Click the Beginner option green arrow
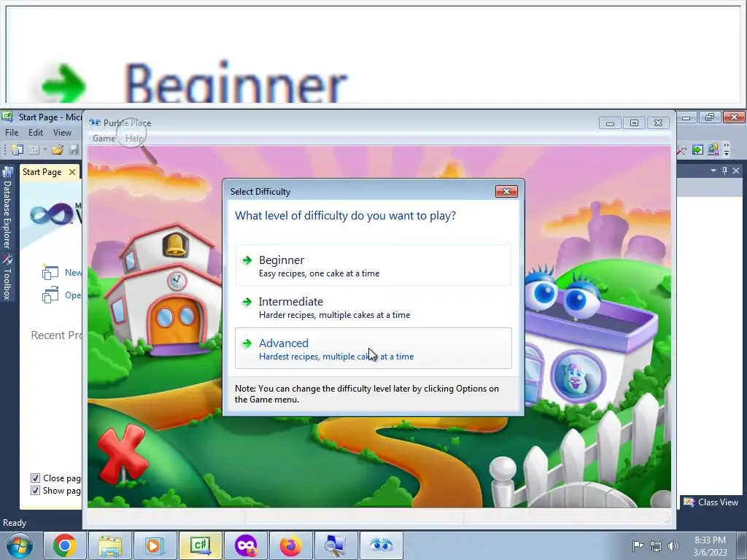The image size is (747, 560). (x=247, y=260)
